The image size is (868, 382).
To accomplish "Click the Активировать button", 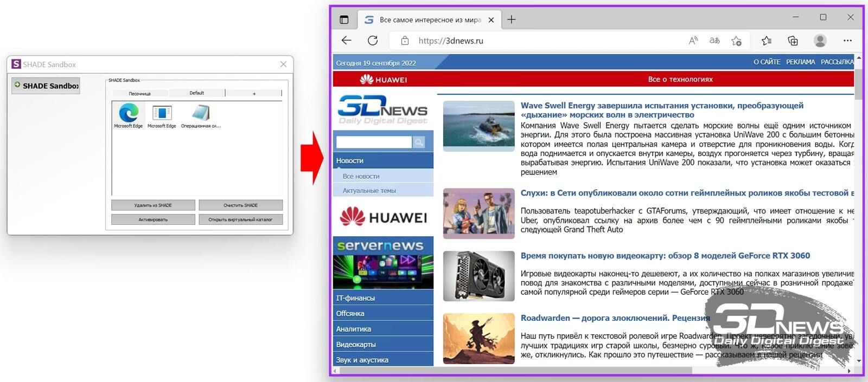I will [x=153, y=219].
